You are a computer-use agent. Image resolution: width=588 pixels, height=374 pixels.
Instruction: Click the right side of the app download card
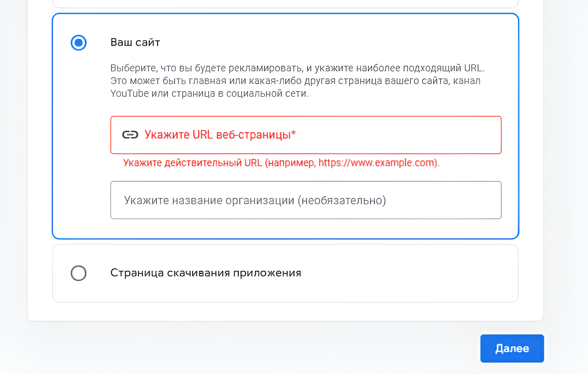point(460,273)
